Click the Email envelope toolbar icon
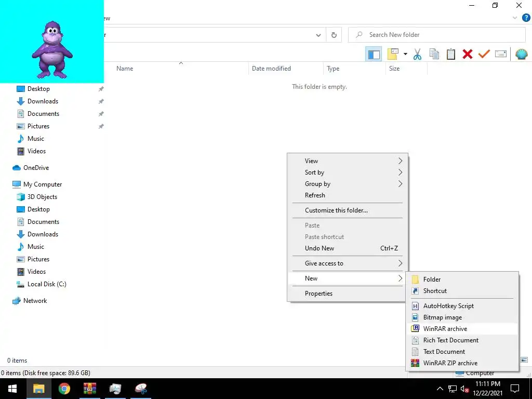 point(501,54)
